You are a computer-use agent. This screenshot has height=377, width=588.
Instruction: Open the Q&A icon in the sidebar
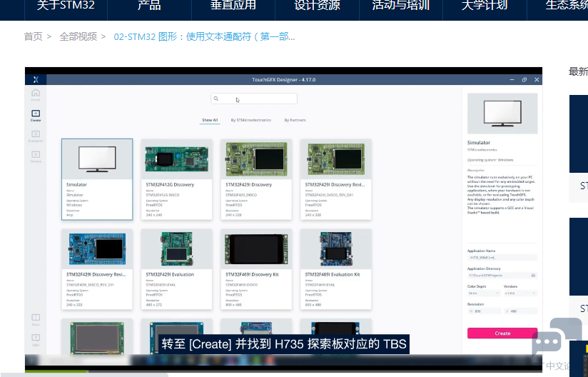tap(36, 341)
